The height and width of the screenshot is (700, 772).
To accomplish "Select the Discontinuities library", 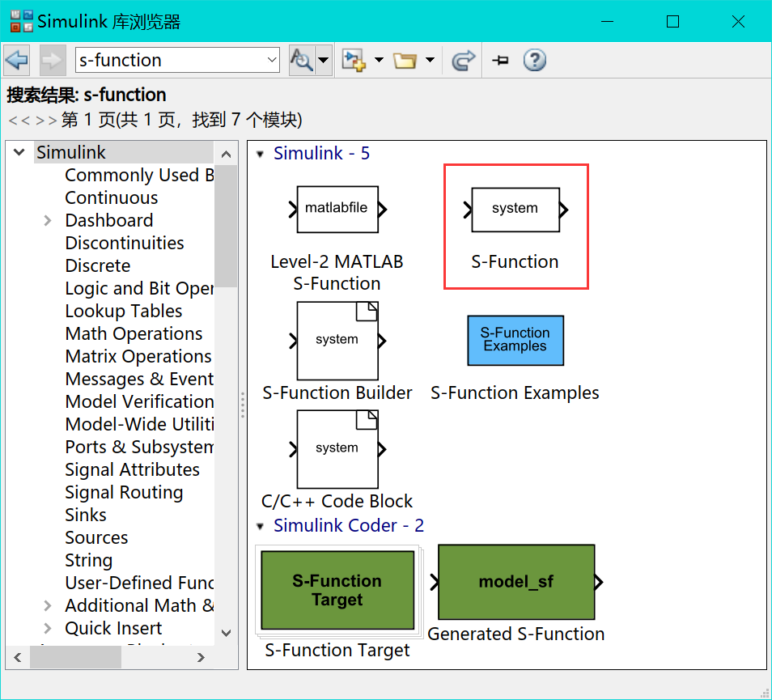I will 125,243.
